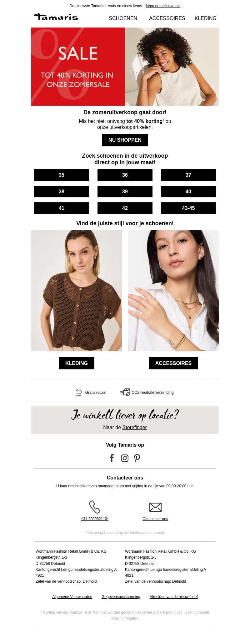Click the envelope email icon
Screen dimensions: 250x644
(155, 507)
